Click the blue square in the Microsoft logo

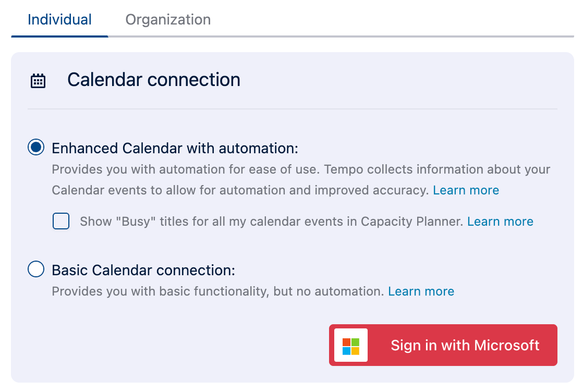tap(346, 351)
